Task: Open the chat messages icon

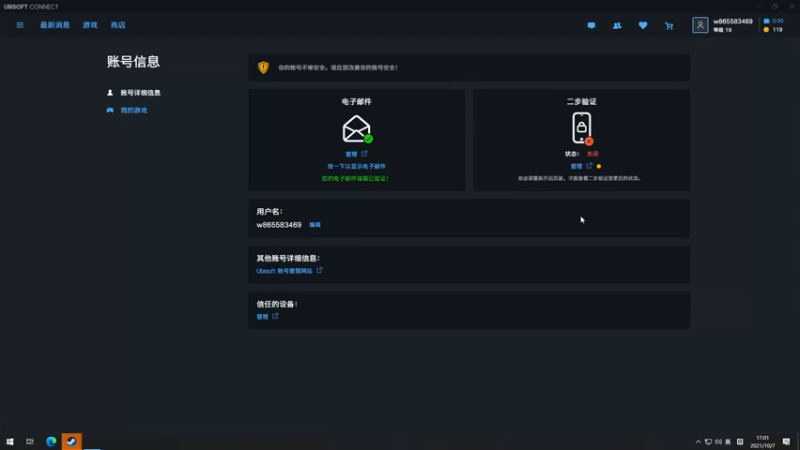Action: point(591,26)
